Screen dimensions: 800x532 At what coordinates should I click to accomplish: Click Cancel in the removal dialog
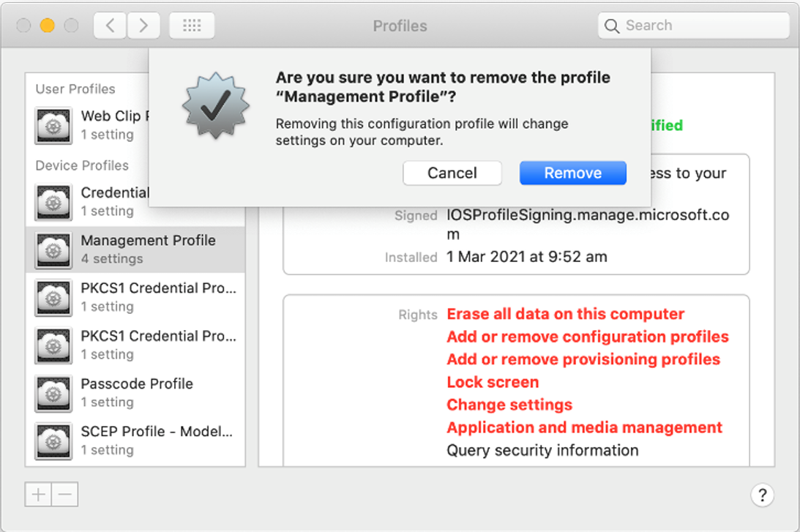point(452,173)
